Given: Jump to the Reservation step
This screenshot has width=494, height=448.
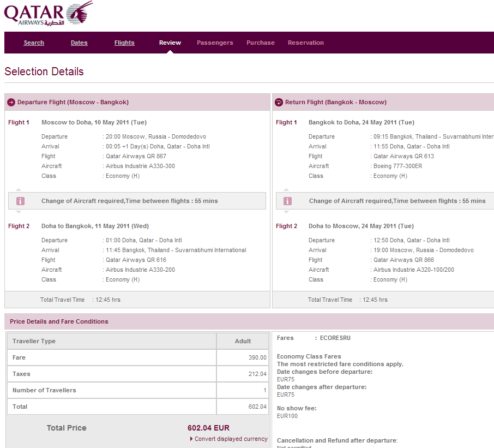Looking at the screenshot, I should [x=305, y=43].
